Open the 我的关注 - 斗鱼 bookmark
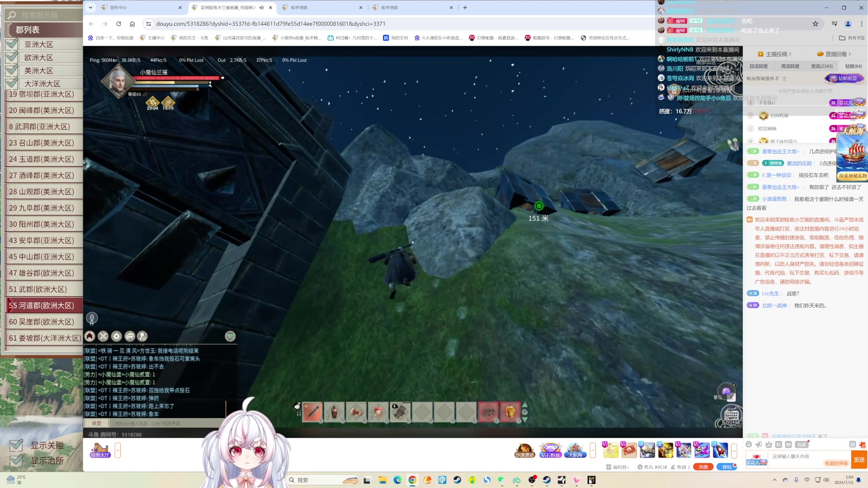Image resolution: width=868 pixels, height=488 pixels. pos(189,38)
